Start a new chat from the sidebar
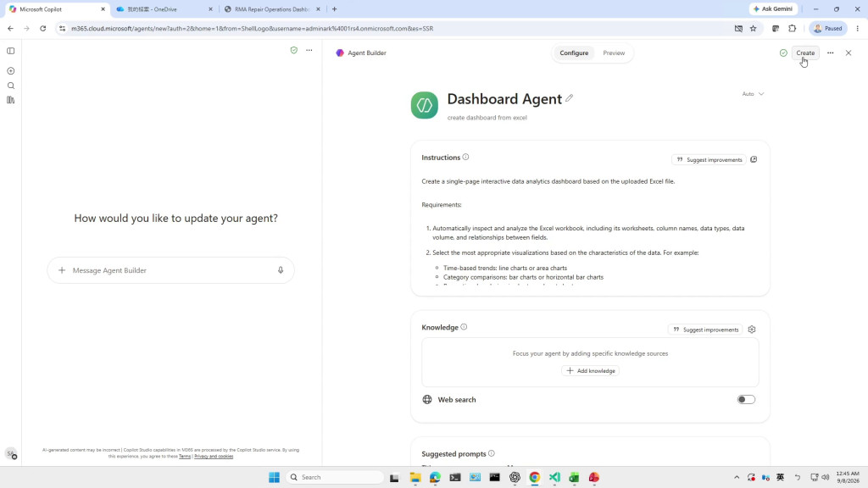 (x=10, y=71)
